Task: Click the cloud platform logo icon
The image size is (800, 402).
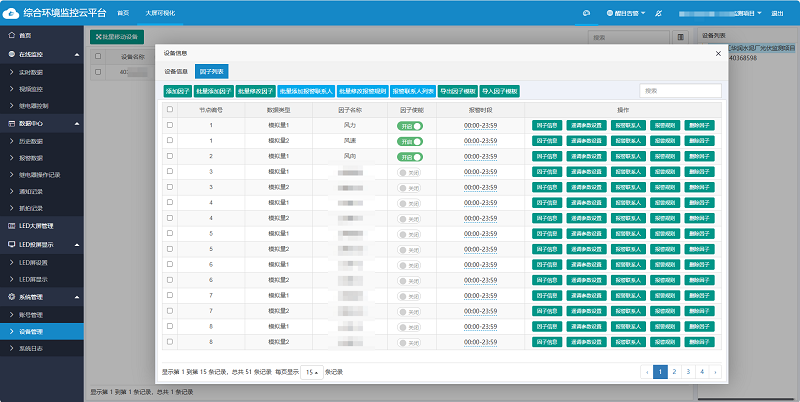Action: click(x=10, y=13)
